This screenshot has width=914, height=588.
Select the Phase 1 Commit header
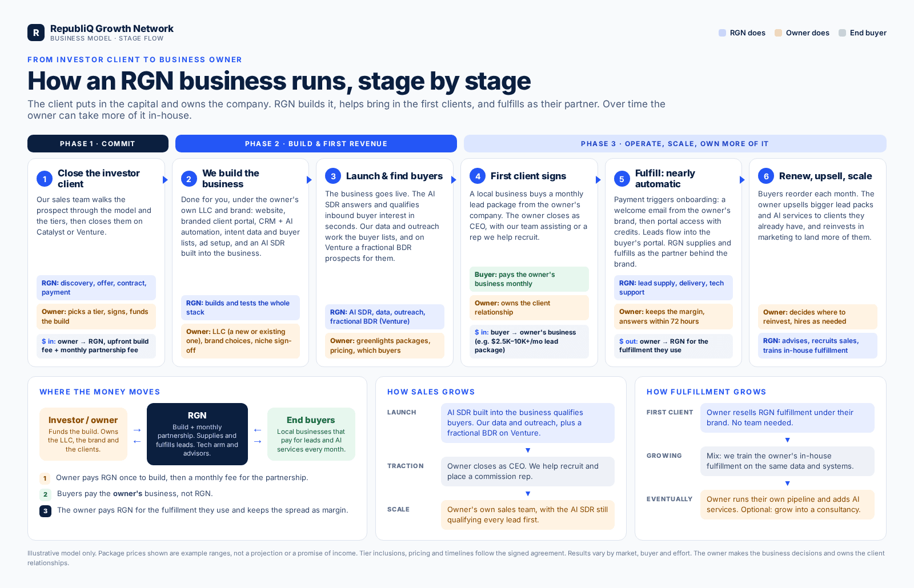tap(98, 144)
